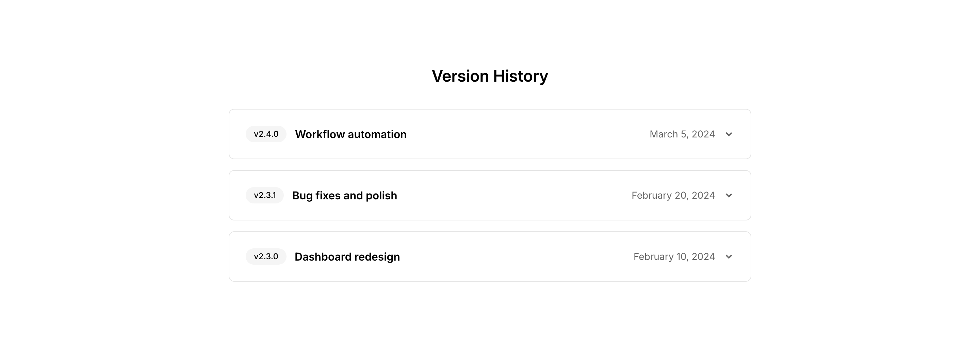This screenshot has height=347, width=980.
Task: Open the Workflow automation entry title
Action: (x=350, y=134)
